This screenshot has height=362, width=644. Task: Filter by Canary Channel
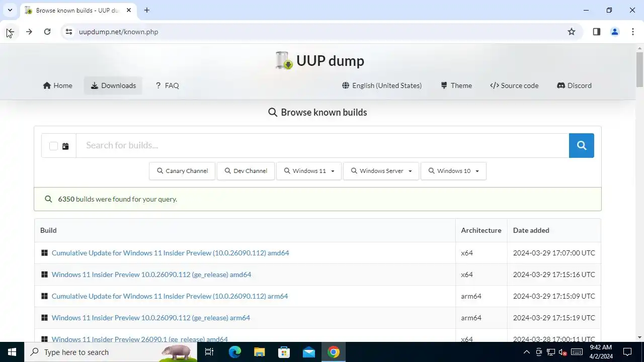pos(182,171)
